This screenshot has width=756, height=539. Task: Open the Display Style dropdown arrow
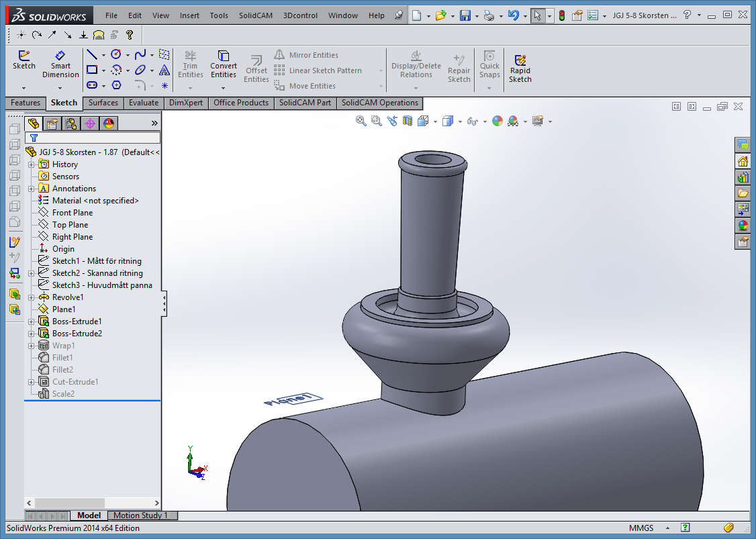click(460, 121)
